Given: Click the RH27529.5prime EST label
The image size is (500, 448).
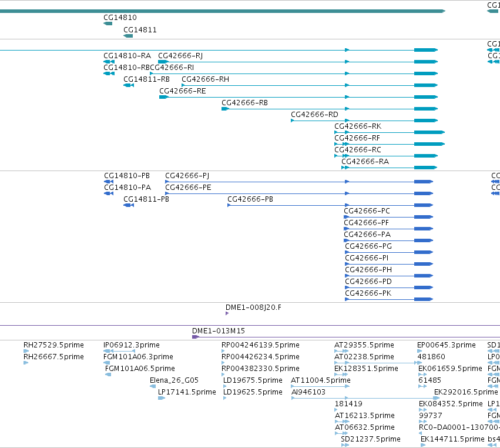Looking at the screenshot, I should point(54,345).
